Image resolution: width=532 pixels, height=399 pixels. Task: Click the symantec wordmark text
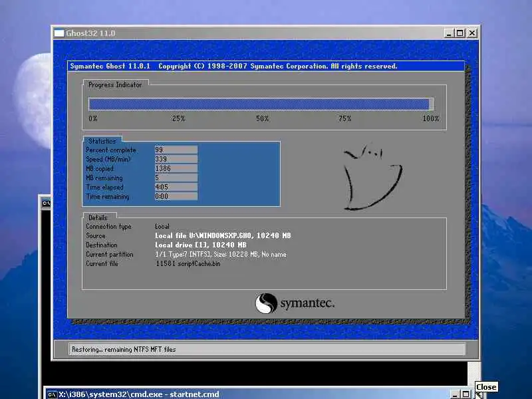pyautogui.click(x=307, y=303)
